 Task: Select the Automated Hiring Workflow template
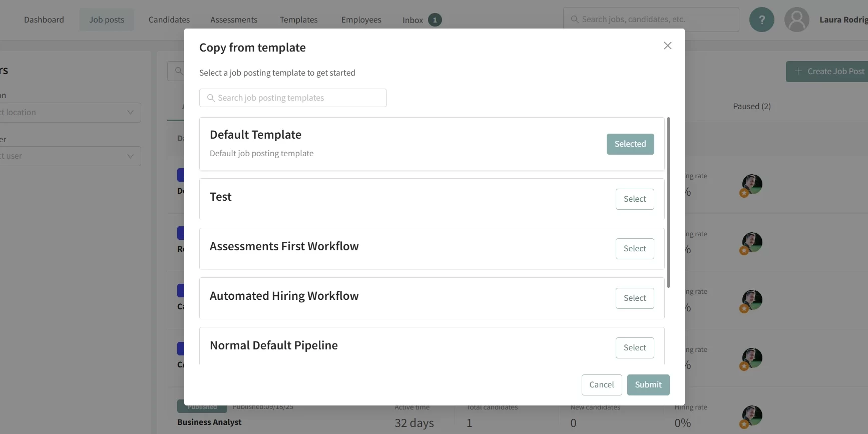pyautogui.click(x=634, y=298)
